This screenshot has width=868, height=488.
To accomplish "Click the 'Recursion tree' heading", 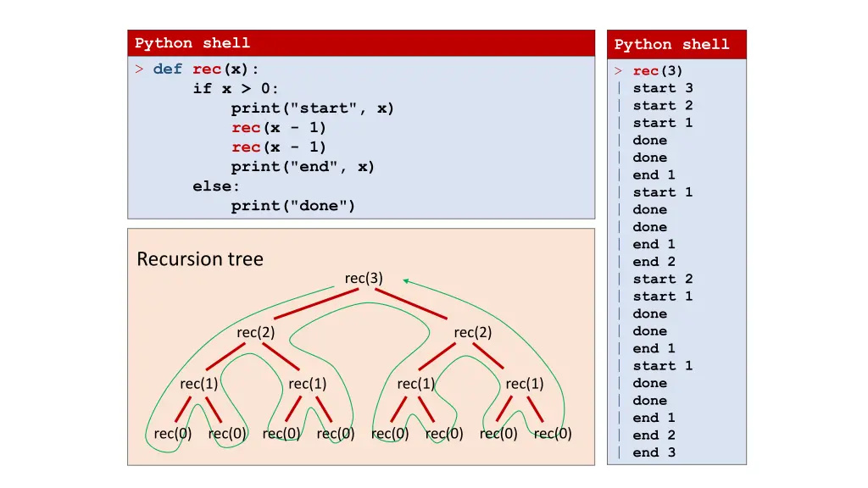I will click(x=200, y=259).
